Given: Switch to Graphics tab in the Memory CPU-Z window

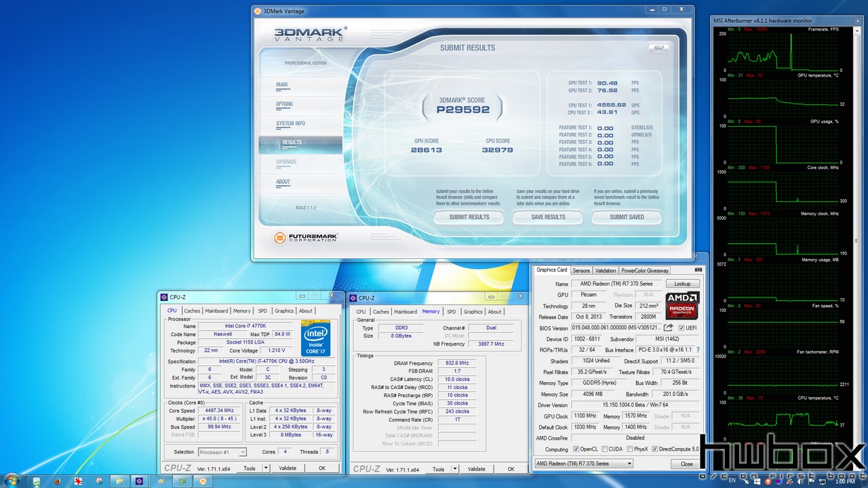Looking at the screenshot, I should [473, 312].
